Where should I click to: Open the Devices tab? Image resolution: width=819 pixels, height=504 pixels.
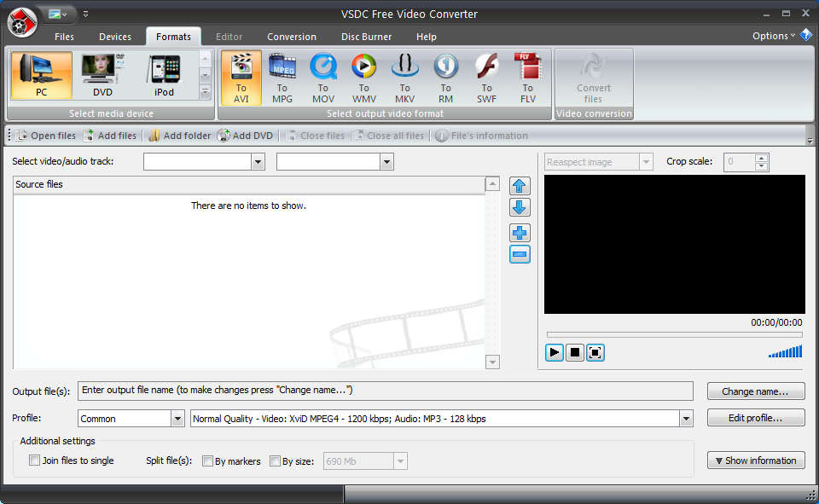(115, 37)
